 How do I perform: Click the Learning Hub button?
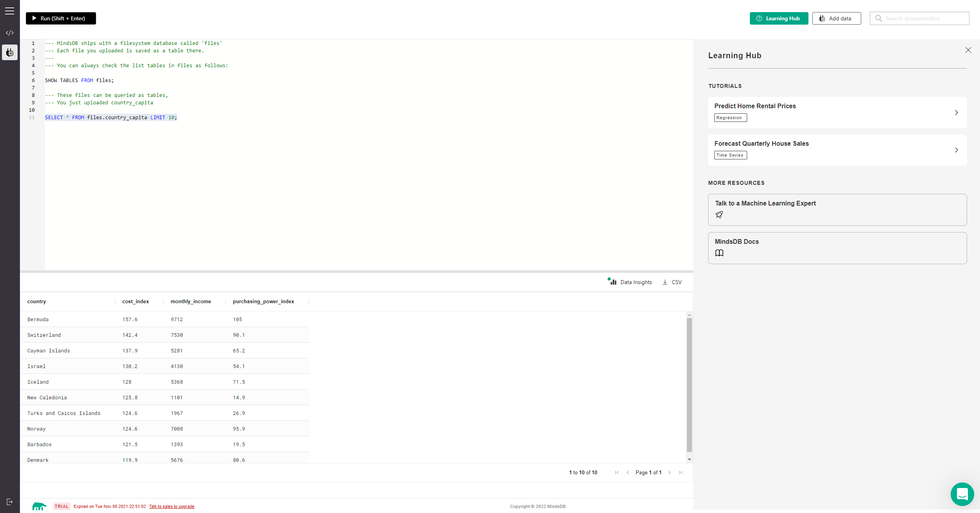click(x=778, y=18)
